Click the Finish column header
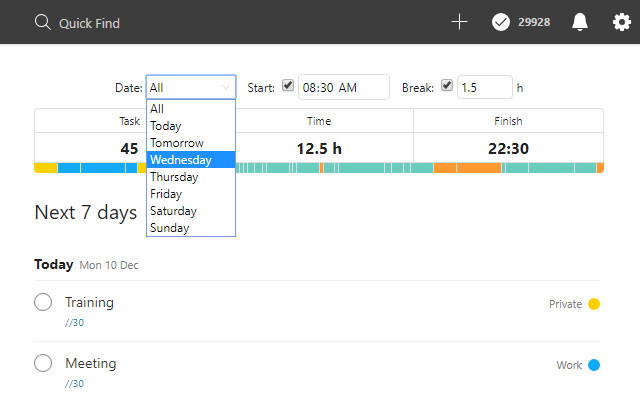 coord(508,121)
